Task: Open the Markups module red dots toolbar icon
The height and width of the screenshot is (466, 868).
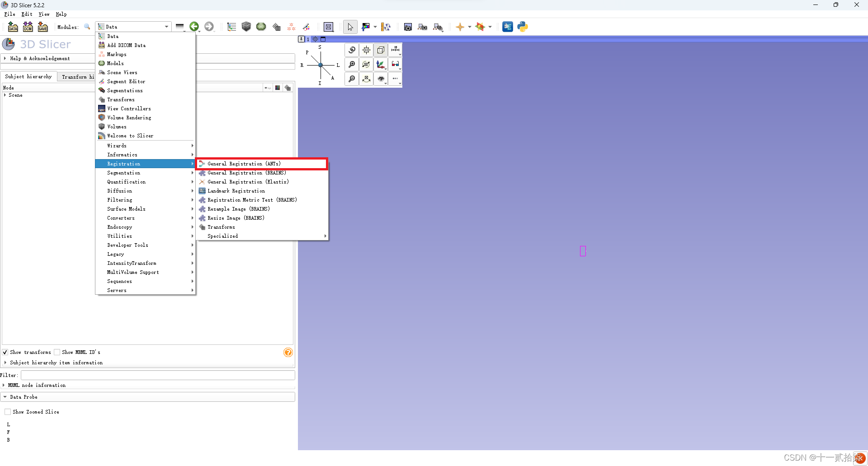Action: click(291, 27)
